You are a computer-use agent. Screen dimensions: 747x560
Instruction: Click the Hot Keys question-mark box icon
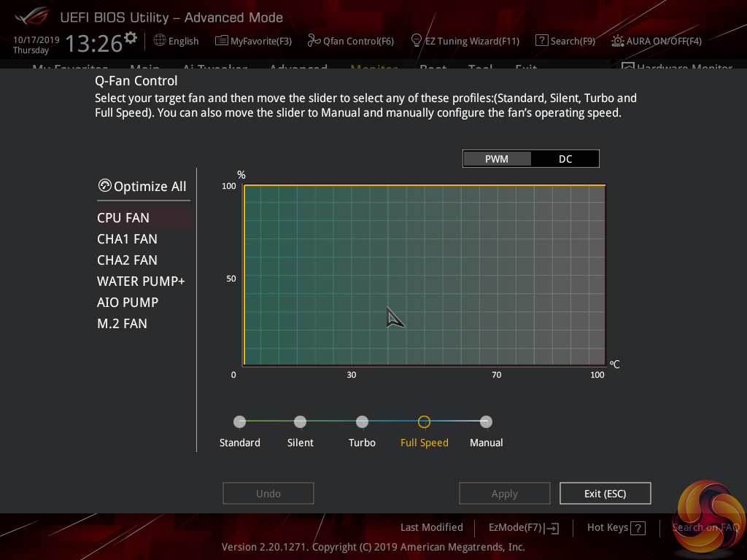[638, 528]
